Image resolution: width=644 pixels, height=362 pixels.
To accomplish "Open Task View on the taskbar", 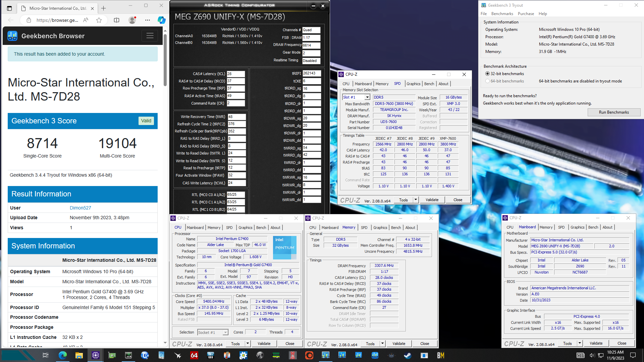I will 46,355.
